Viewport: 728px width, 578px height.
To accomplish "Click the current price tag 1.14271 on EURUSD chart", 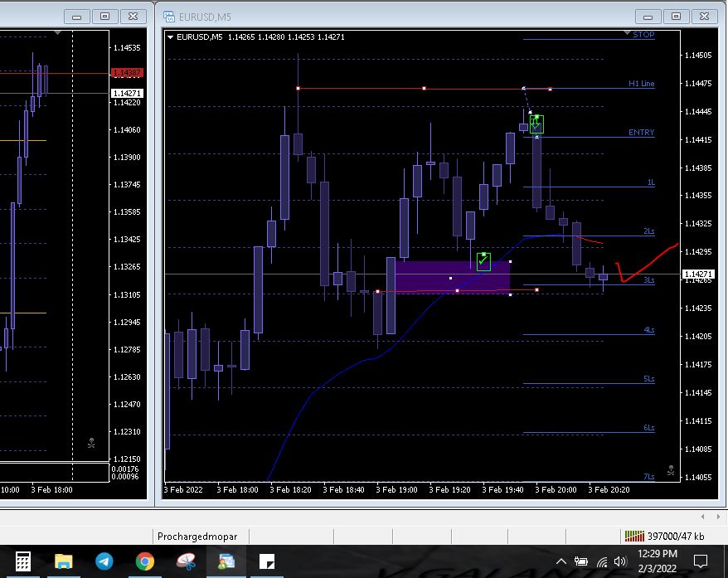I will pos(699,274).
